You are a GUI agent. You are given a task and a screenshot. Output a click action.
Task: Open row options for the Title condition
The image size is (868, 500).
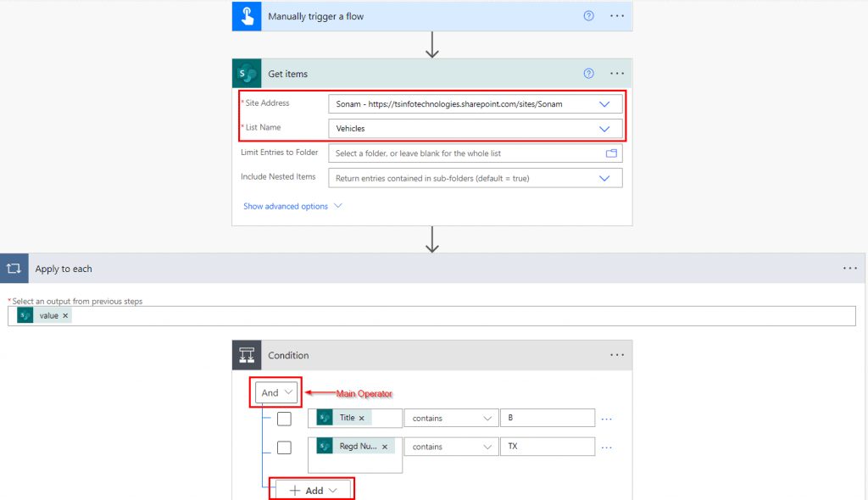(606, 419)
